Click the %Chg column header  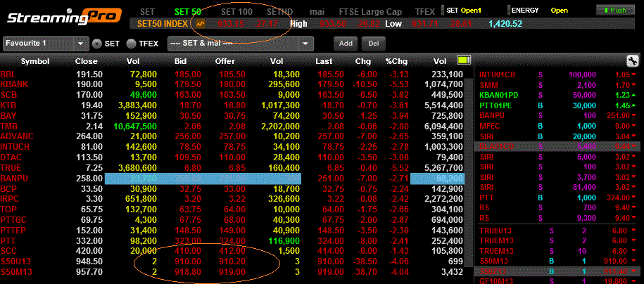396,62
